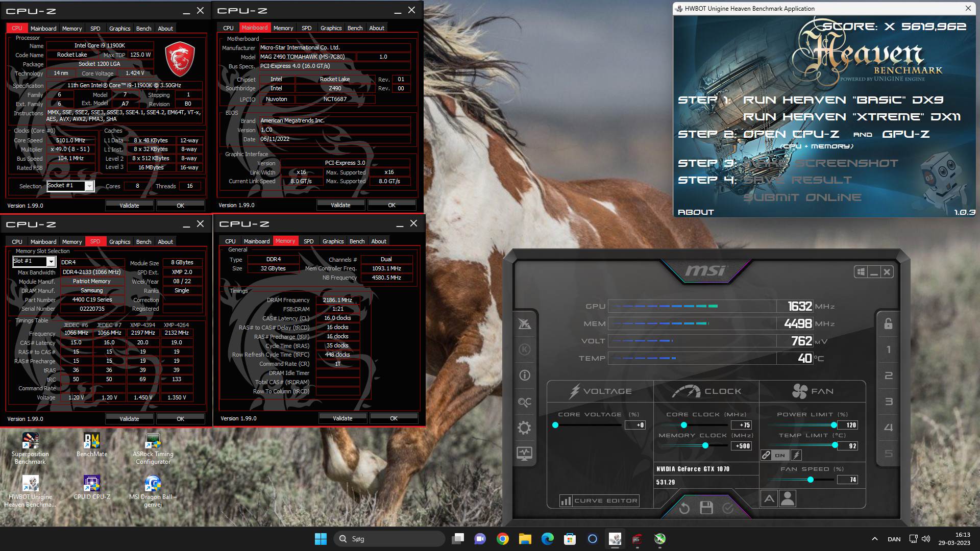Viewport: 980px width, 551px height.
Task: Toggle user-defined fan control icon
Action: [x=788, y=498]
